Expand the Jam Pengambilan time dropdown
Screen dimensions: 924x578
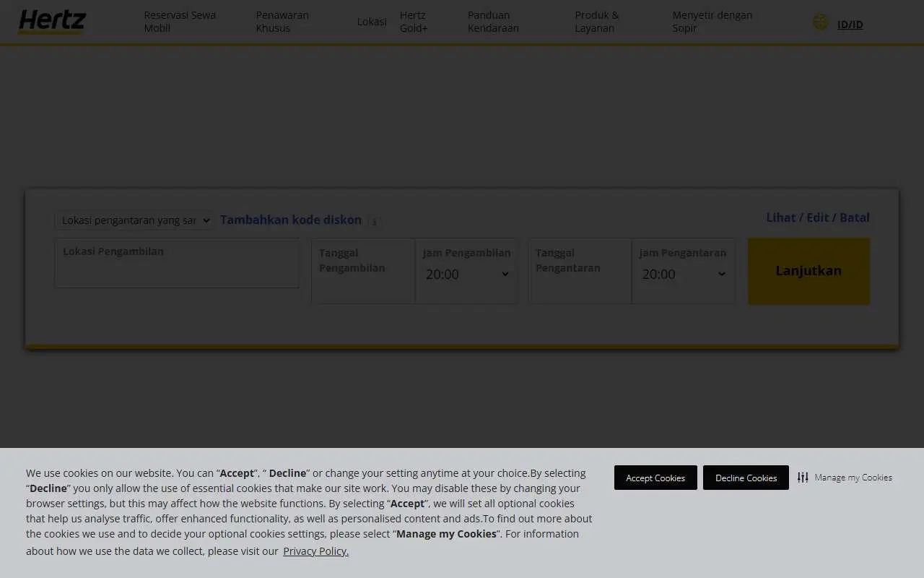(466, 274)
